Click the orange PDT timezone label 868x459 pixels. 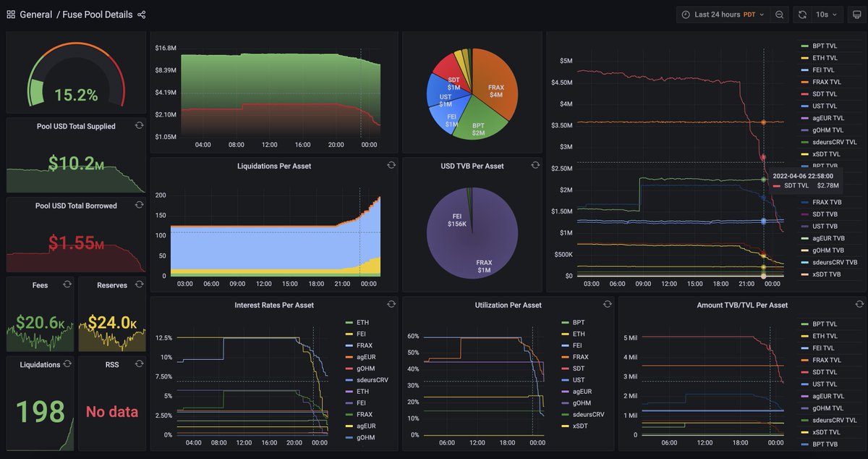point(749,14)
